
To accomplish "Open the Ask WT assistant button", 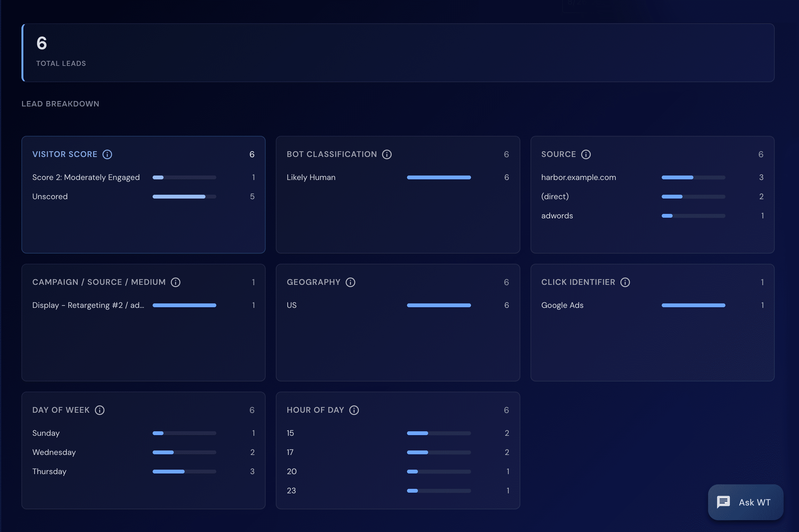I will pyautogui.click(x=746, y=502).
